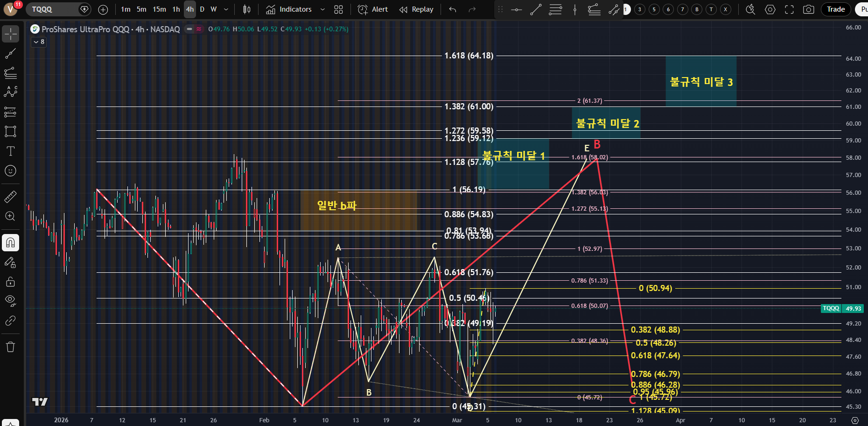
Task: Click the TQQQ 49.93 price label on scale
Action: point(842,308)
